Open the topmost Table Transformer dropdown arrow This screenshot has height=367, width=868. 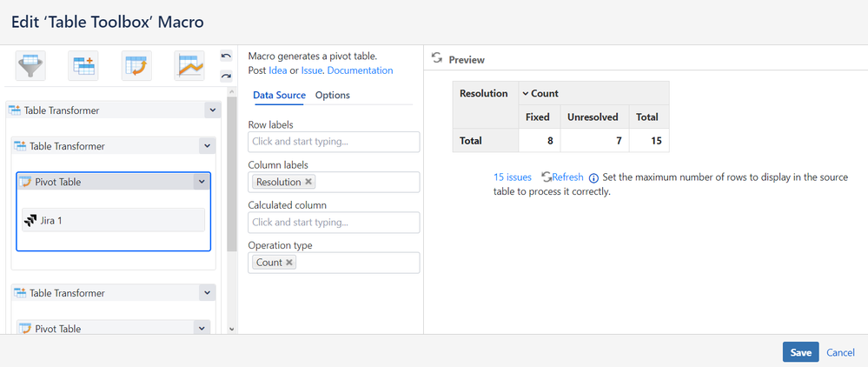[212, 110]
